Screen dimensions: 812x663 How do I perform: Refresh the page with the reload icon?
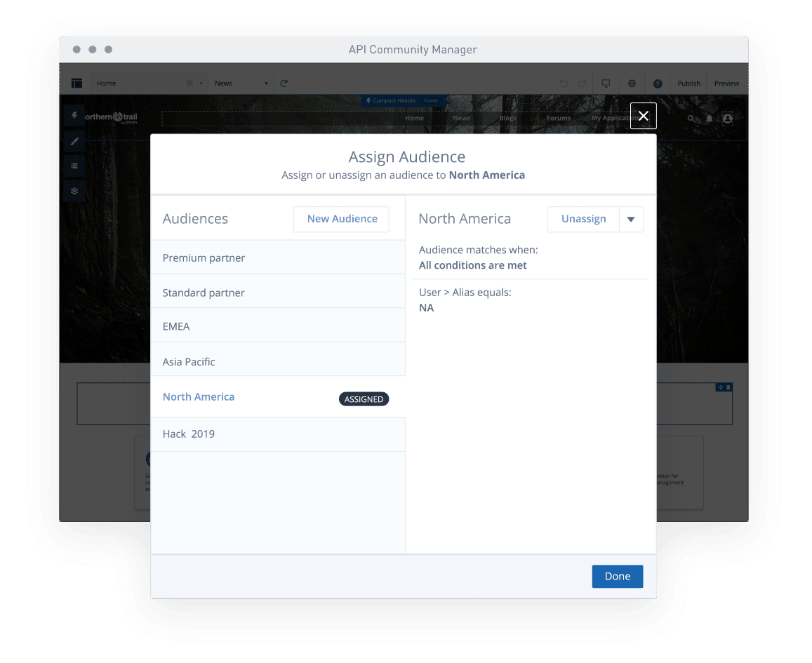pos(284,83)
